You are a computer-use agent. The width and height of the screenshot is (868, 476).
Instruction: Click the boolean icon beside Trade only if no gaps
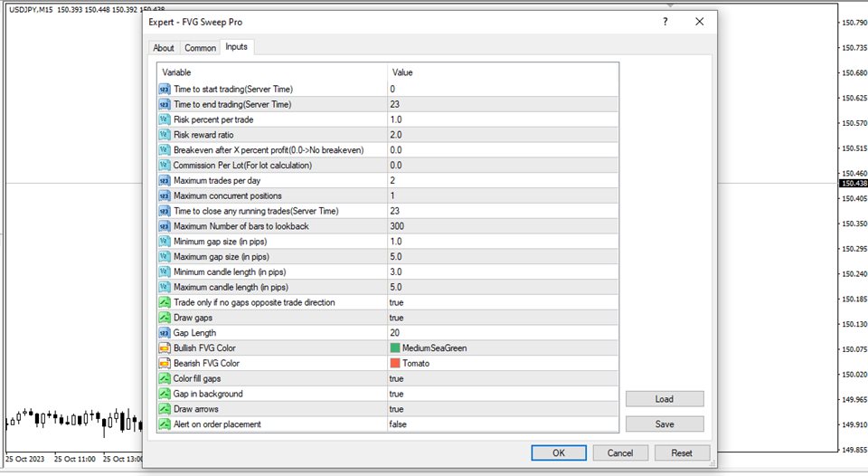pos(165,302)
